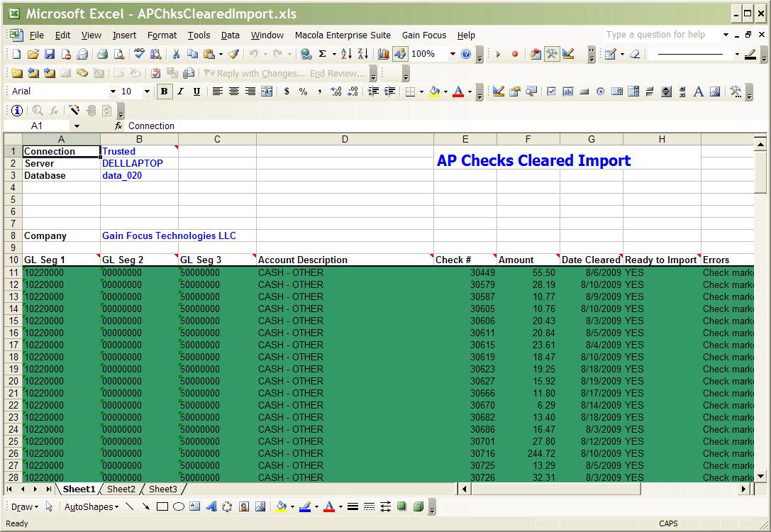Click the Text Box drawing tool

click(195, 506)
